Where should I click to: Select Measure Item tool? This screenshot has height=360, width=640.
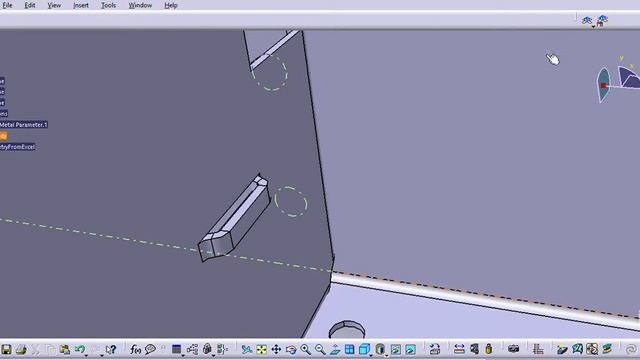474,349
